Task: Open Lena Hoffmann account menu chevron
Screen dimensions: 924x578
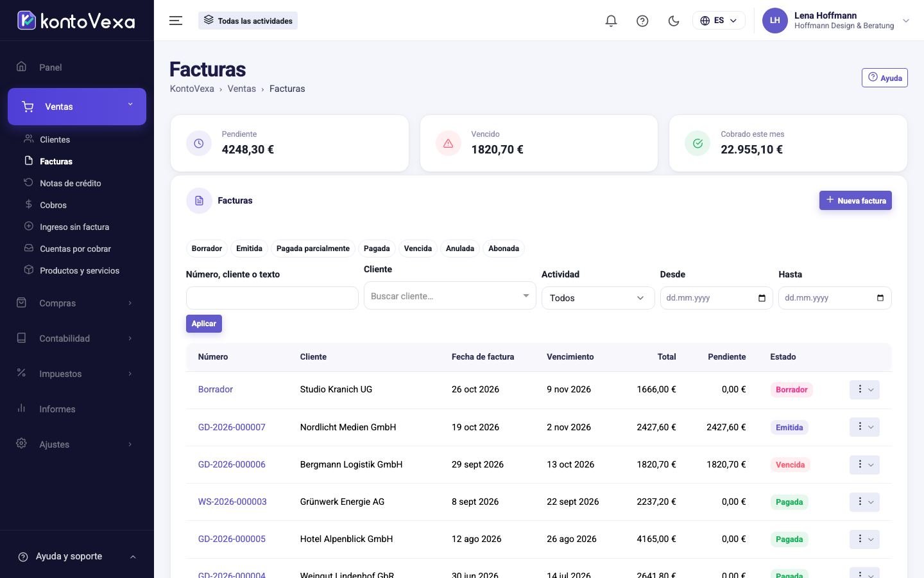Action: (906, 21)
